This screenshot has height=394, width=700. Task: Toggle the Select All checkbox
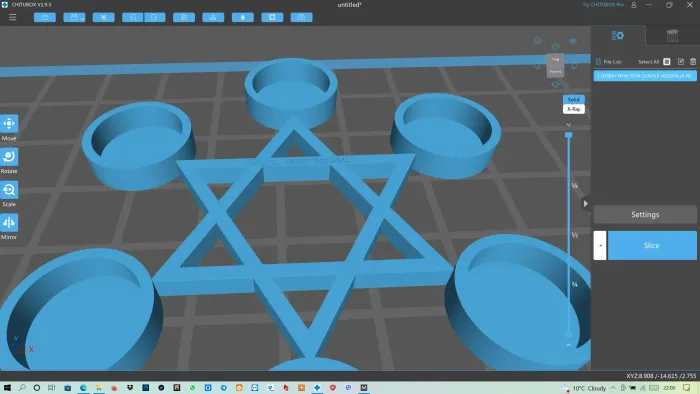click(667, 62)
